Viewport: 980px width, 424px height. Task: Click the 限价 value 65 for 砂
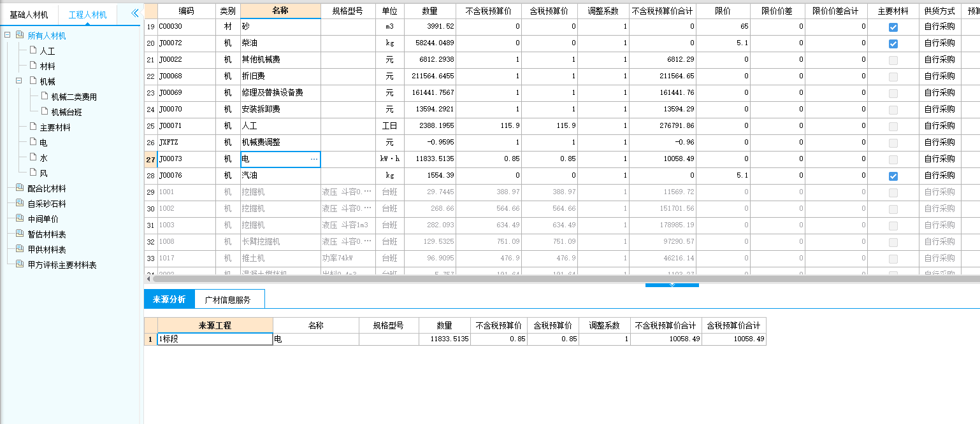[723, 27]
